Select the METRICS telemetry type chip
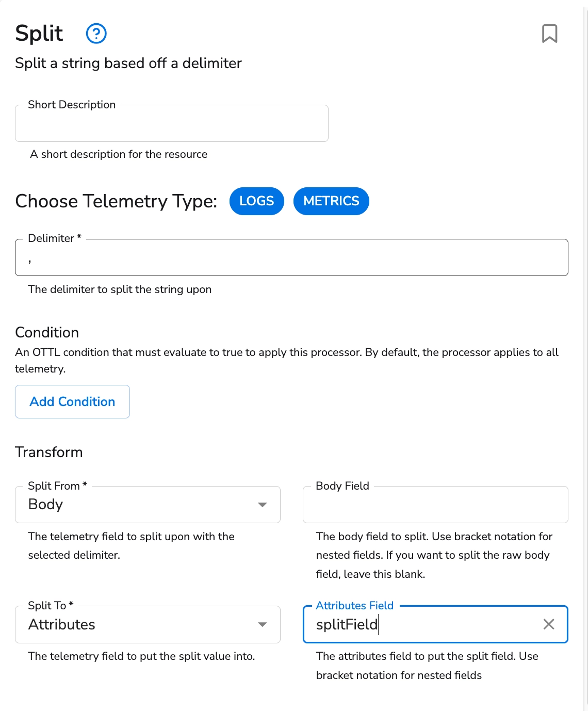 point(331,201)
